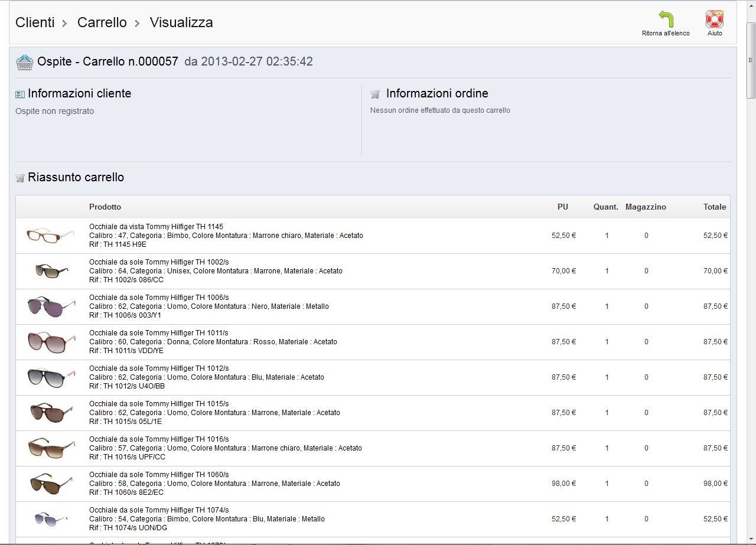Click the Magazzino column header

(646, 207)
